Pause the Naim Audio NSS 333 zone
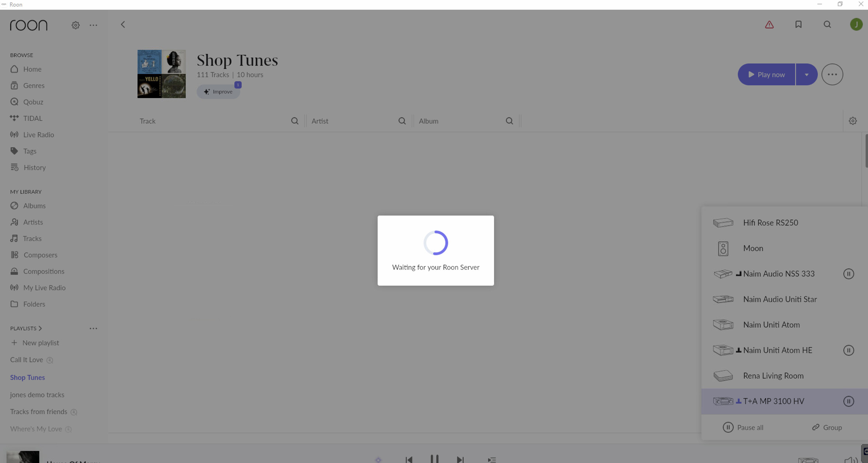 coord(848,274)
